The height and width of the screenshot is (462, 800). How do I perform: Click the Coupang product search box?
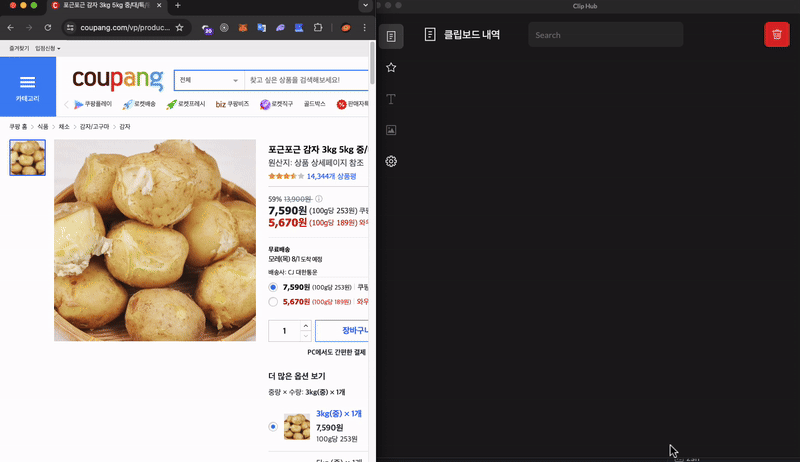coord(306,80)
